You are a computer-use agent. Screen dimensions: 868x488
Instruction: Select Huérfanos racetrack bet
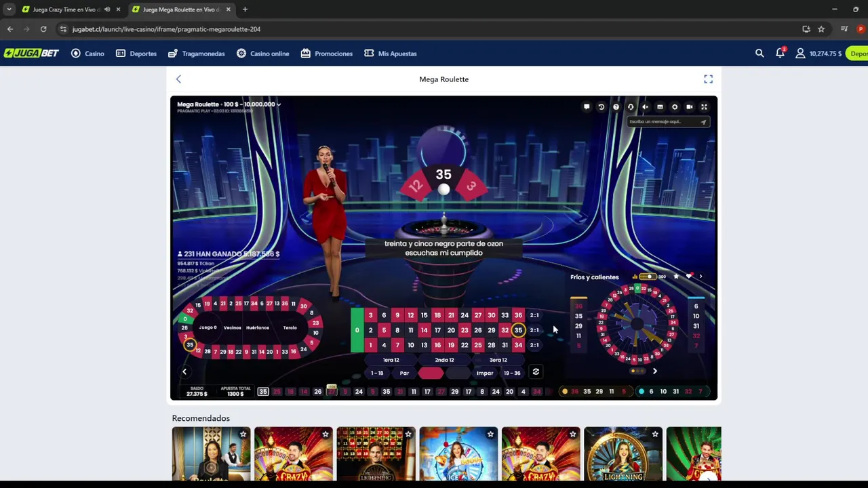click(258, 327)
